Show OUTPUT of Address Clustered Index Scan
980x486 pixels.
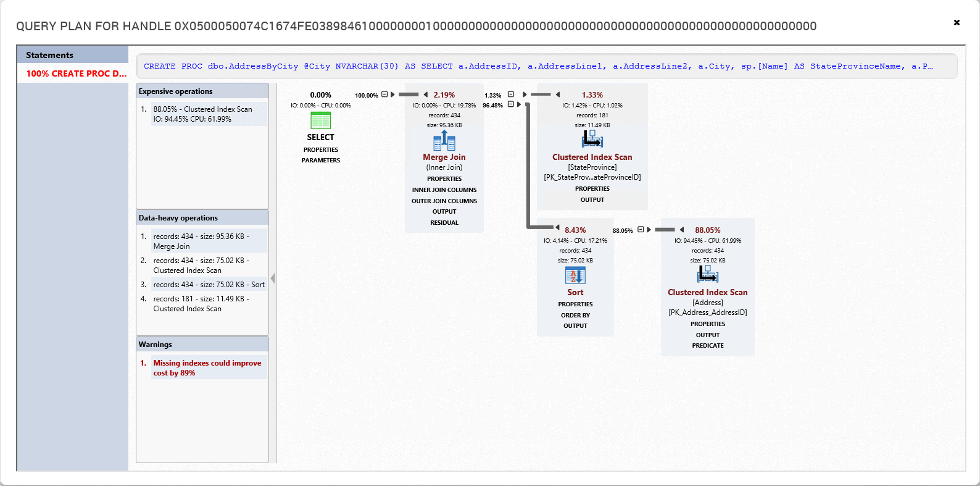coord(708,335)
